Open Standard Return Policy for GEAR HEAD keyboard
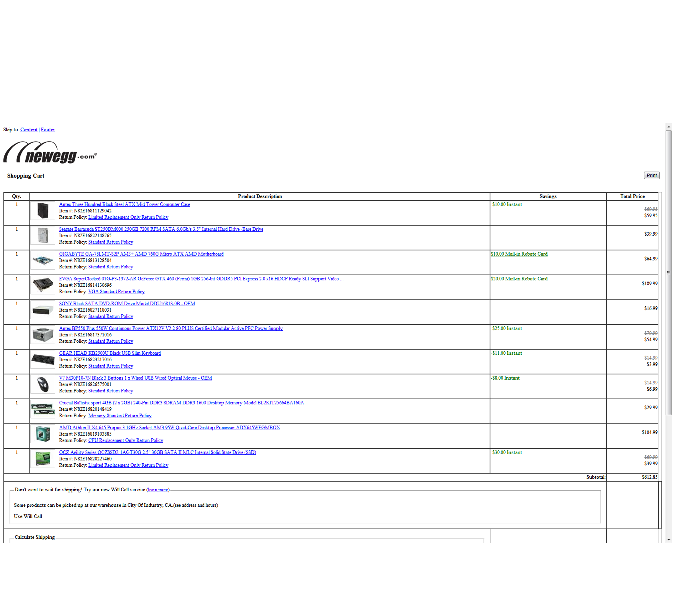The image size is (680, 616). pos(111,366)
